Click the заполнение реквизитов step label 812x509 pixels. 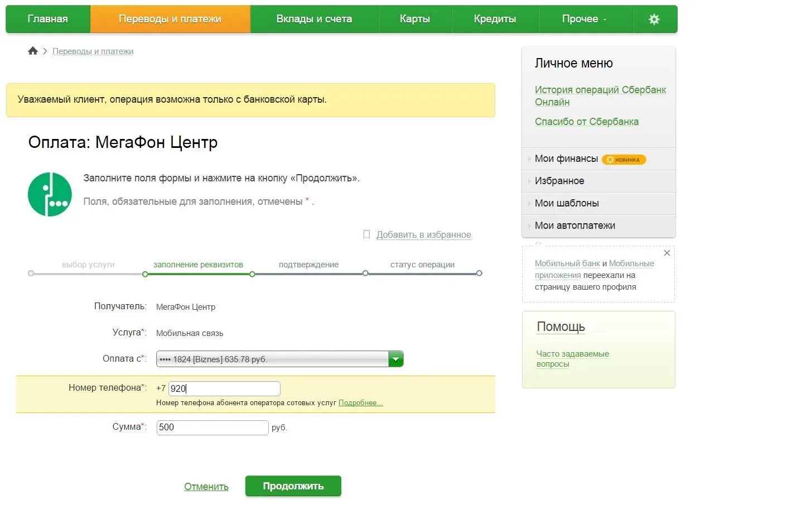coord(198,265)
